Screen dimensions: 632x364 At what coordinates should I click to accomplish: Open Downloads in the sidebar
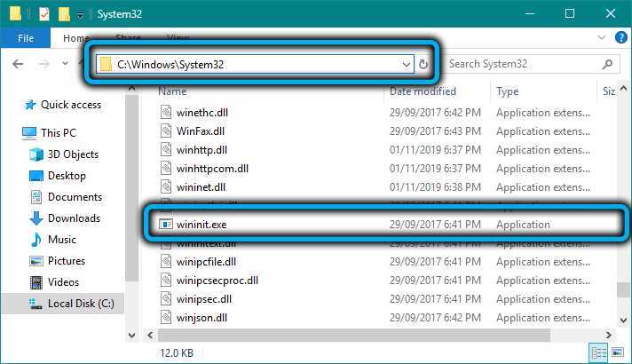click(74, 218)
